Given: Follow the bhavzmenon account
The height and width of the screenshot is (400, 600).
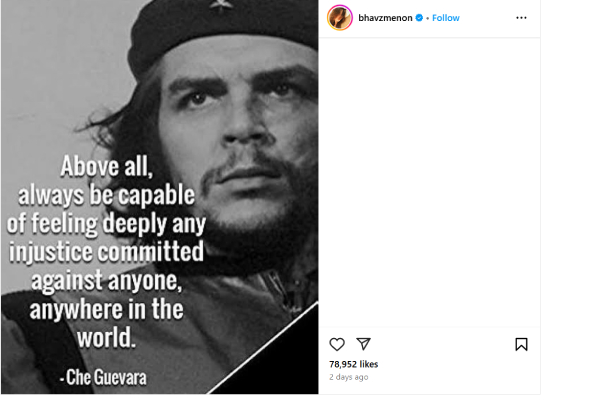Looking at the screenshot, I should 445,18.
